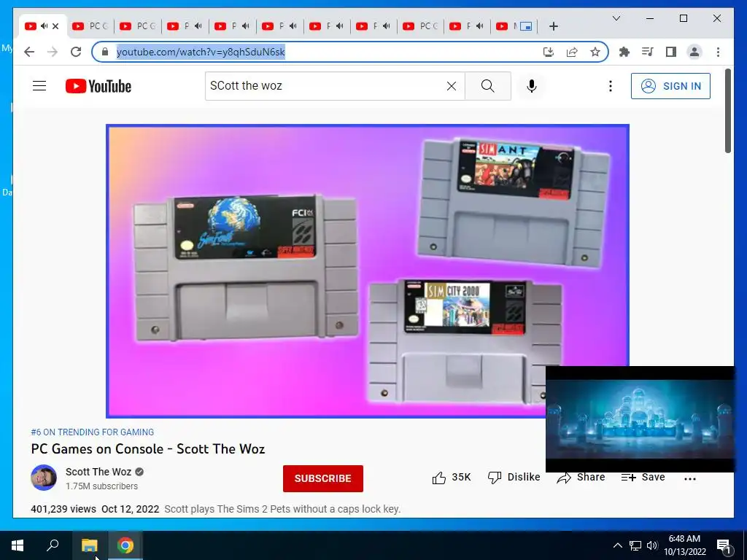747x560 pixels.
Task: Expand the video description text
Action: point(282,509)
